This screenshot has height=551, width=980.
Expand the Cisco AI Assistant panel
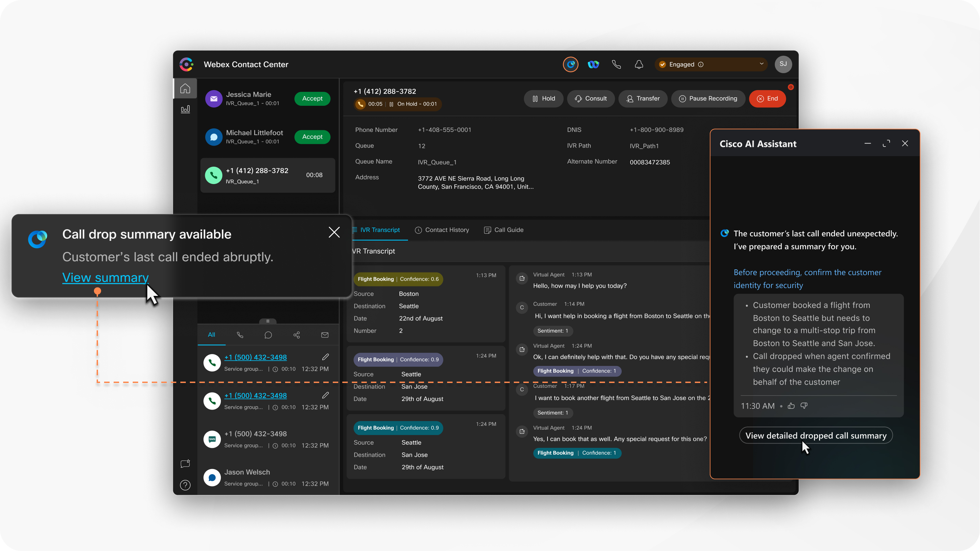pyautogui.click(x=886, y=143)
